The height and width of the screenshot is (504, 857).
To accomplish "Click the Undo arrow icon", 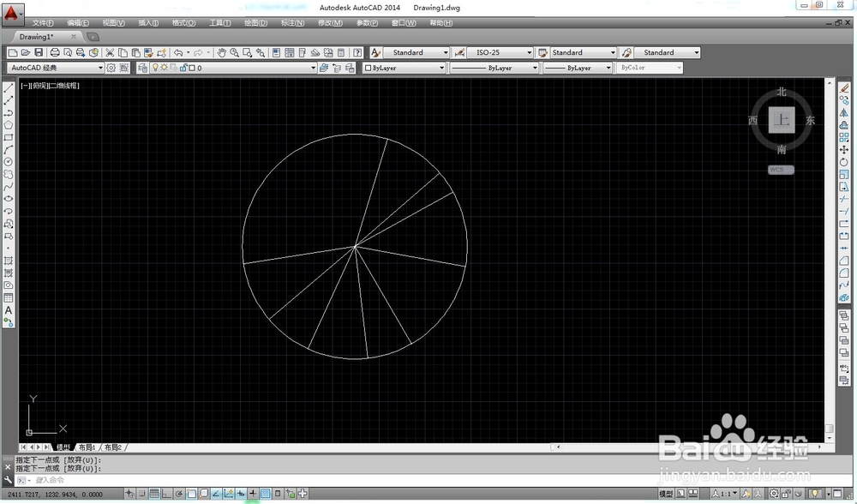I will click(178, 52).
